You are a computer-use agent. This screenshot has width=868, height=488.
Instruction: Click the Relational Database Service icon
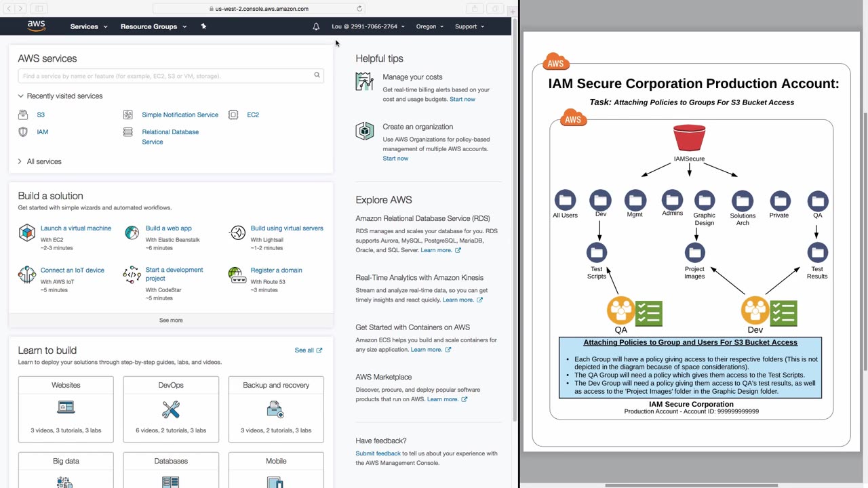click(x=128, y=132)
